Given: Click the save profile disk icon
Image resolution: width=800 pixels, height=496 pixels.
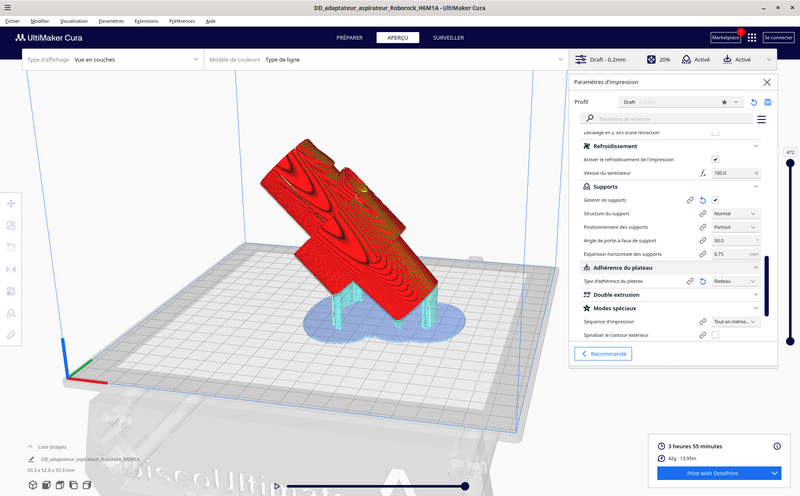Looking at the screenshot, I should point(768,102).
